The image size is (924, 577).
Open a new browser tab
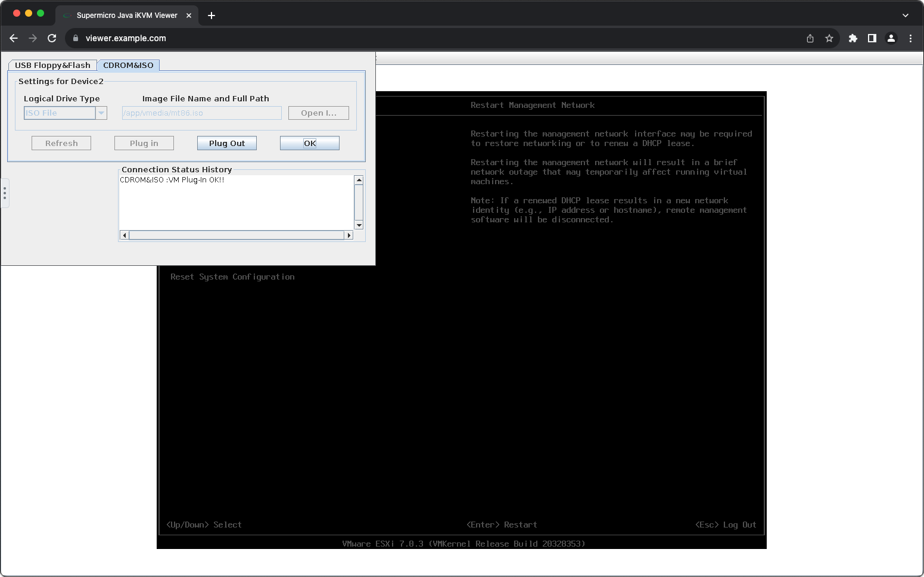(x=211, y=15)
